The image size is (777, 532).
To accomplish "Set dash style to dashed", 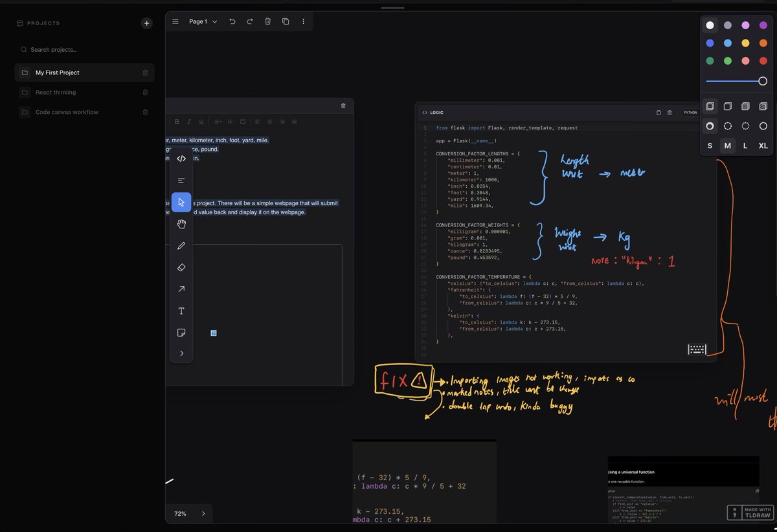I will 728,126.
